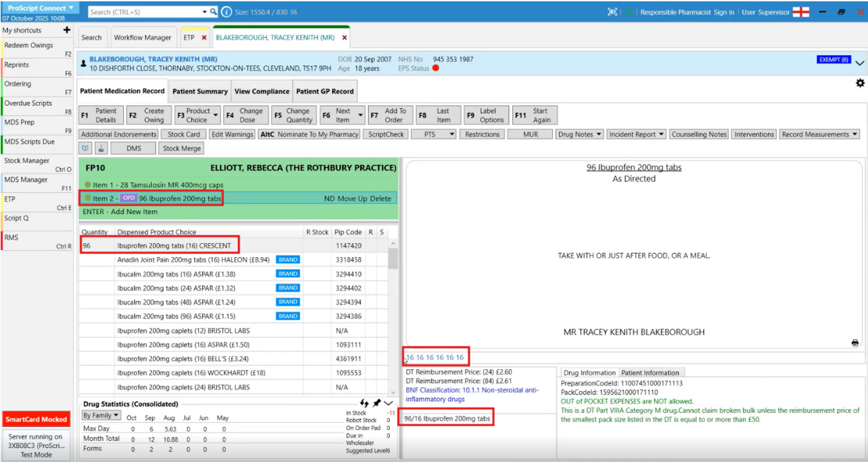
Task: Switch to Patient Summary tab
Action: click(200, 91)
